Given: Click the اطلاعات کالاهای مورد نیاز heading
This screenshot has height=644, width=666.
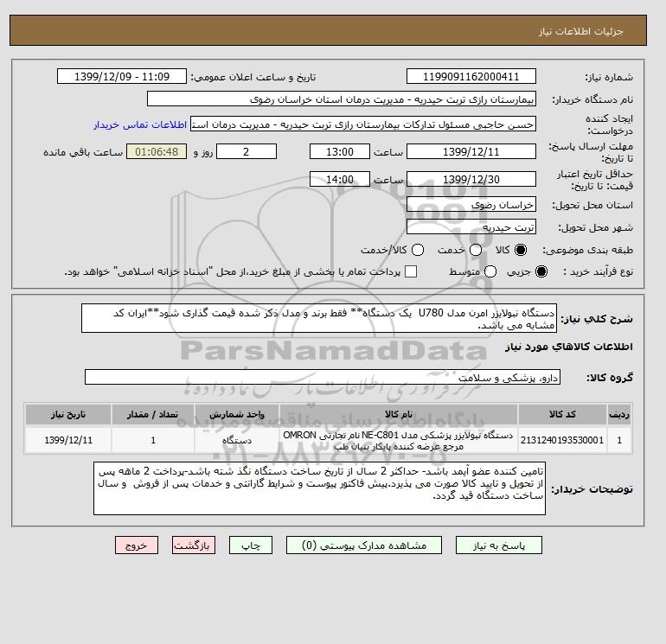Looking at the screenshot, I should 569,347.
